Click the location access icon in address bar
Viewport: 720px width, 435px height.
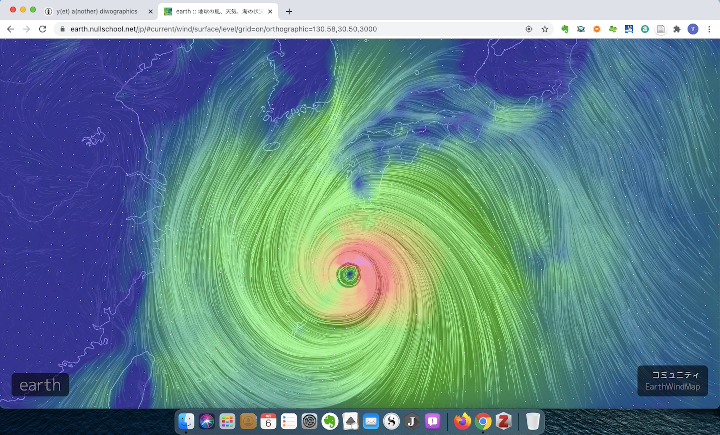click(x=529, y=29)
